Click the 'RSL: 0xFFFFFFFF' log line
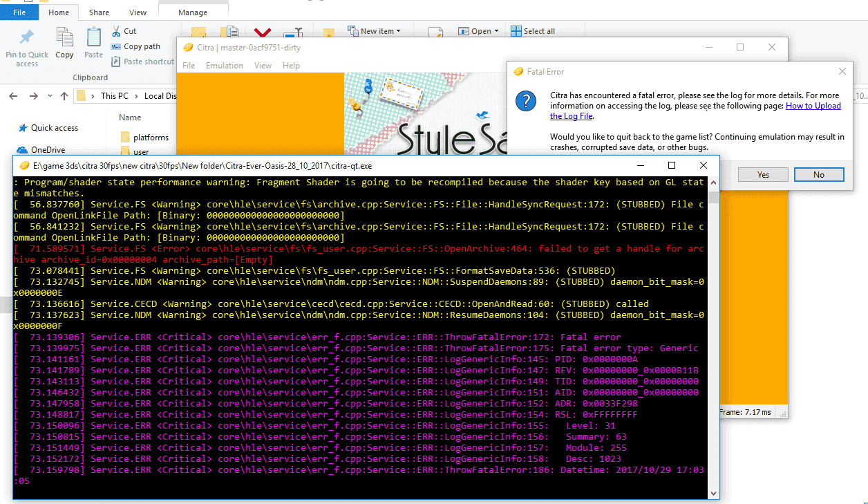The image size is (868, 504). [x=325, y=415]
